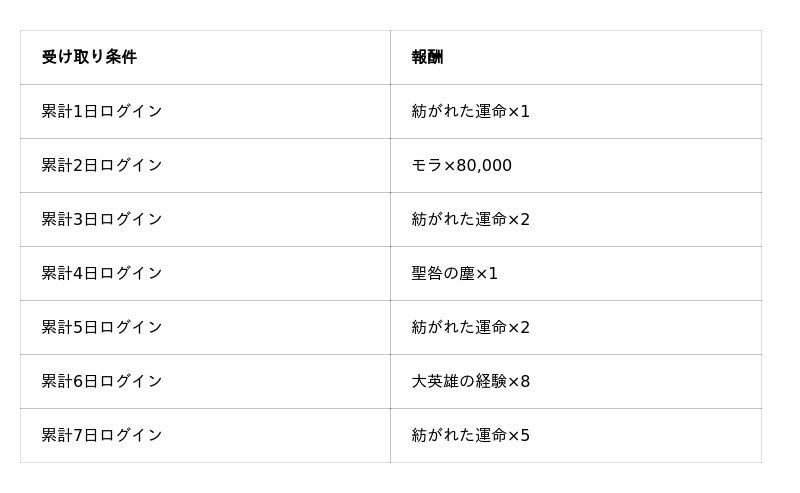The width and height of the screenshot is (800, 493).
Task: Select the 累計7日ログイン cell
Action: 102,435
